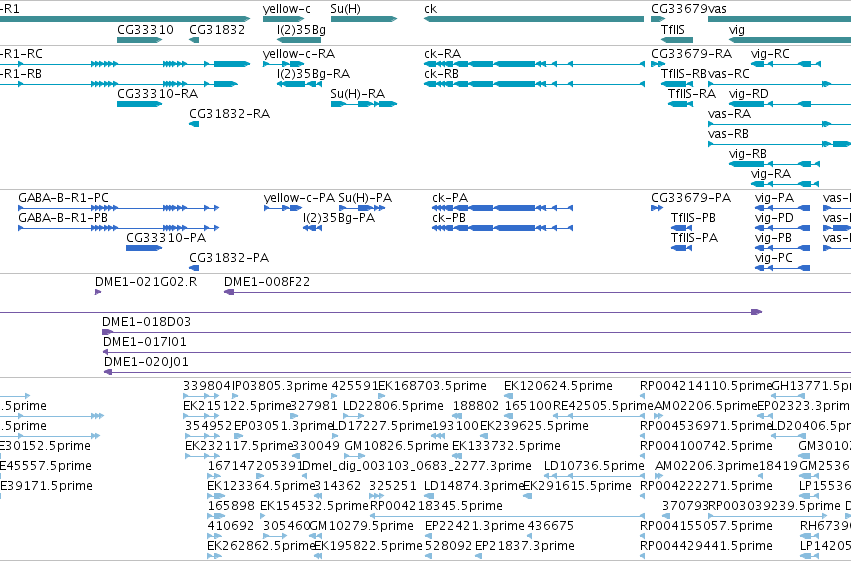Select protein TfIIS-PB
Viewport: 851px width, 561px height.
[x=693, y=218]
